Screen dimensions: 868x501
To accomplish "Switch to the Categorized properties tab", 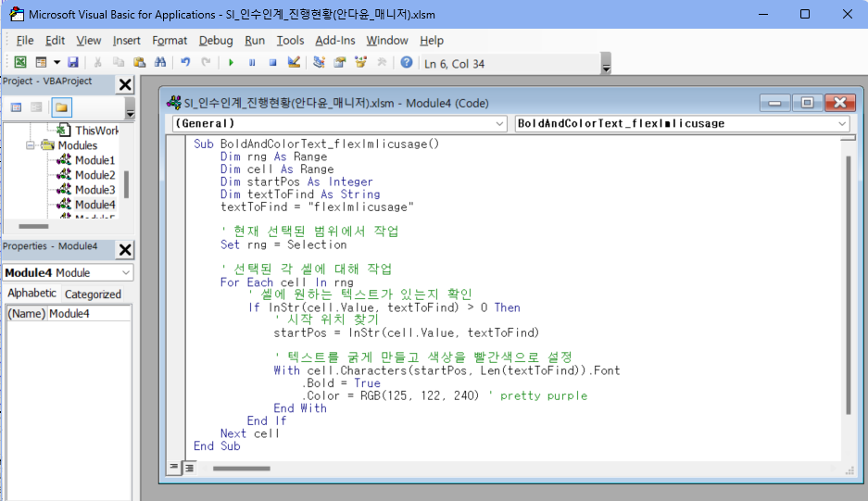I will [93, 294].
